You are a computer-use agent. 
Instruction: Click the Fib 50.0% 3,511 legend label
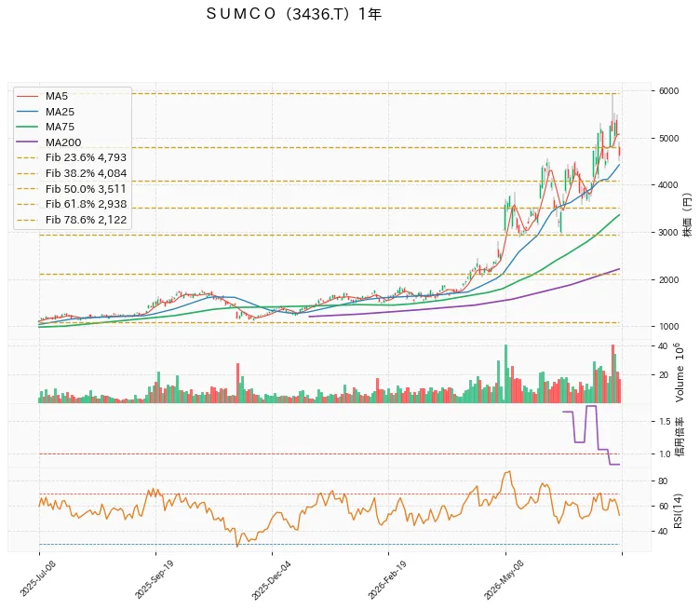86,189
